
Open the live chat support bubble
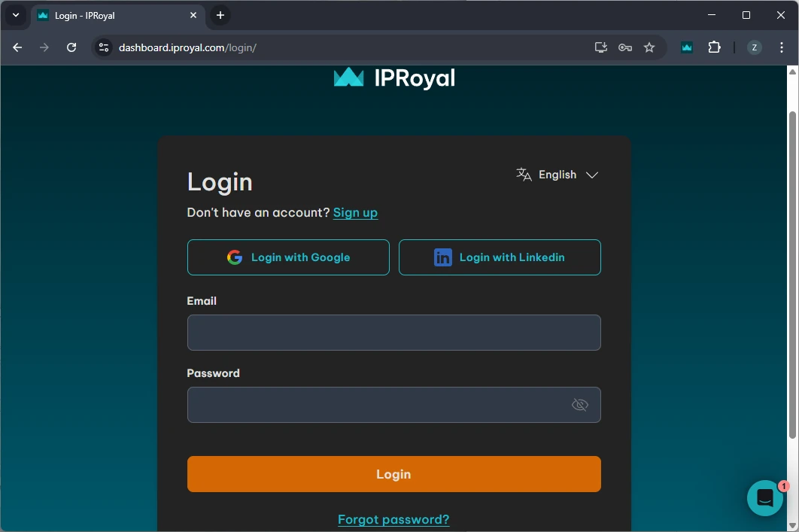764,497
